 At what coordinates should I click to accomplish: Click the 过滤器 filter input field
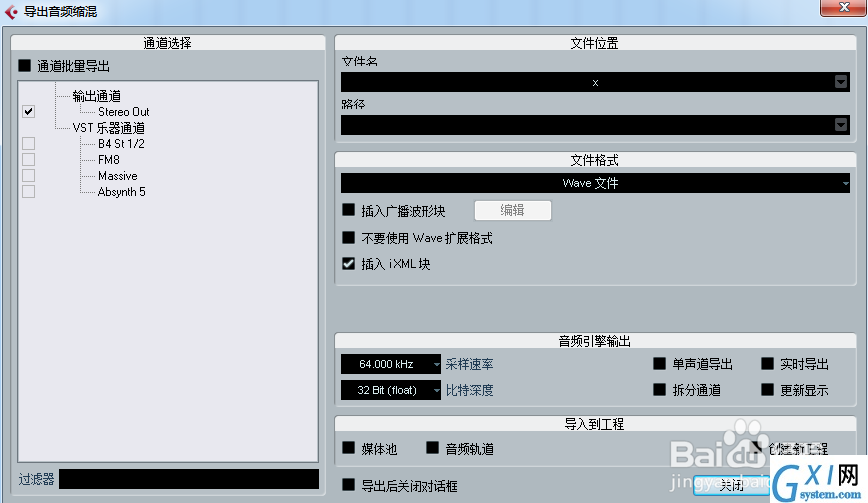click(x=189, y=479)
